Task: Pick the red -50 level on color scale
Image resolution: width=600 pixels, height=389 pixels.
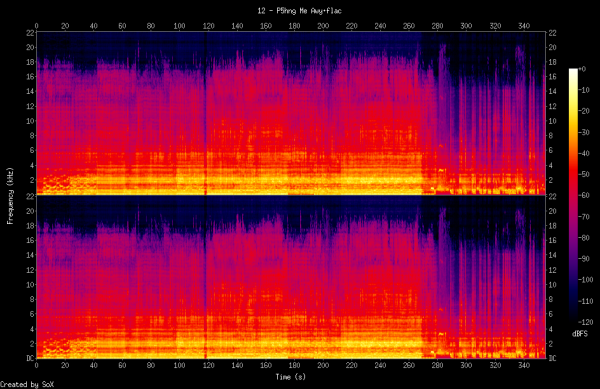Action: point(573,174)
